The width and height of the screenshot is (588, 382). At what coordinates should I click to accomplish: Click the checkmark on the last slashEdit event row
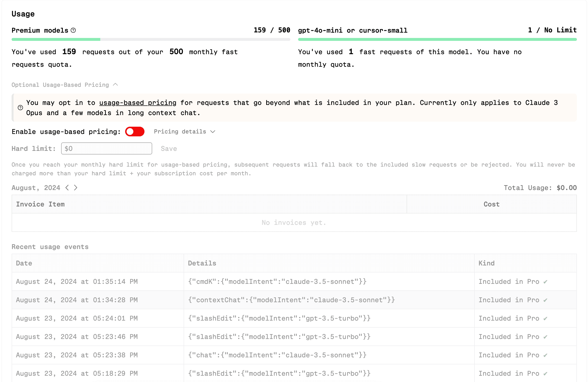click(x=545, y=373)
